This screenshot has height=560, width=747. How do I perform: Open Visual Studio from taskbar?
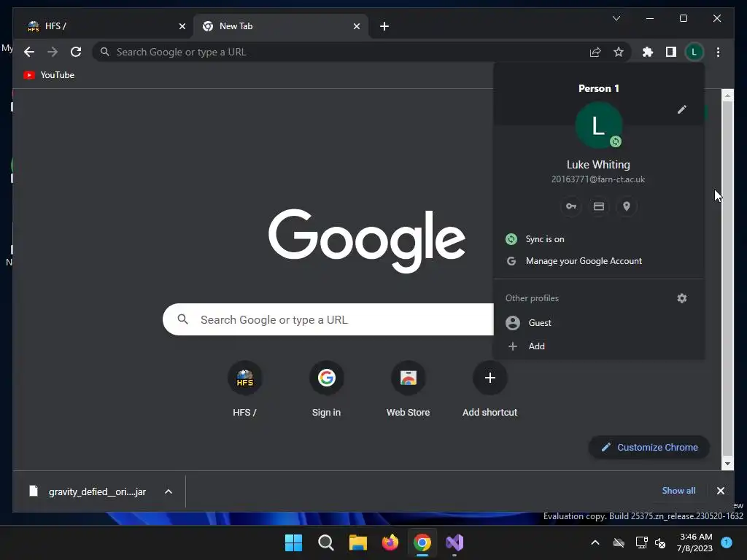pyautogui.click(x=454, y=542)
